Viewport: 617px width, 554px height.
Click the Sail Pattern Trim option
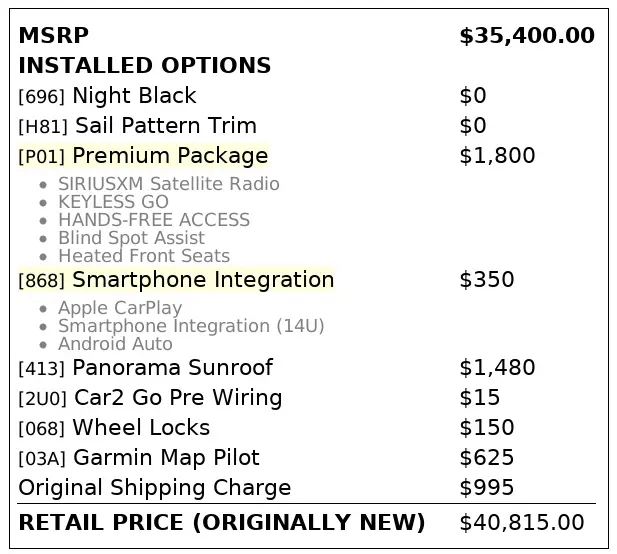[x=166, y=126]
